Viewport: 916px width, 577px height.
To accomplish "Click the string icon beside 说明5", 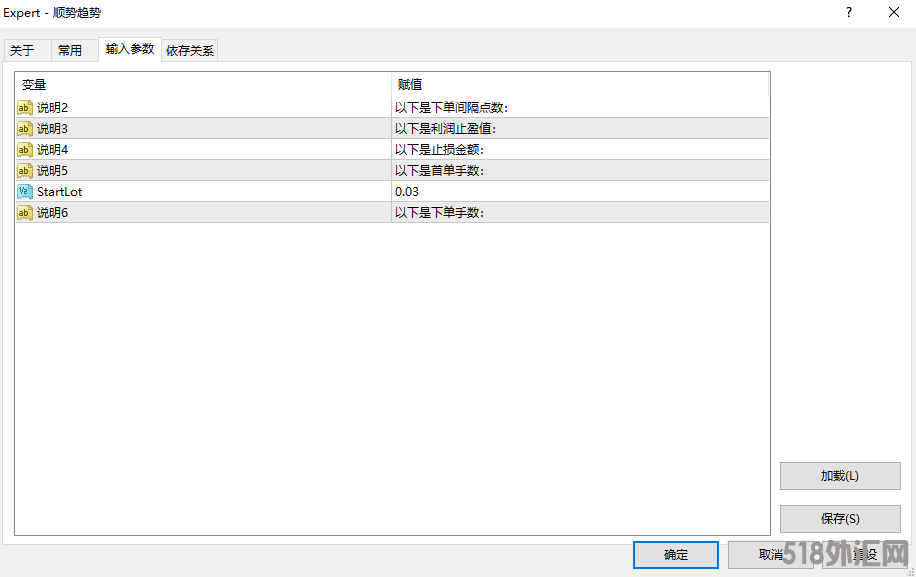I will tap(25, 171).
